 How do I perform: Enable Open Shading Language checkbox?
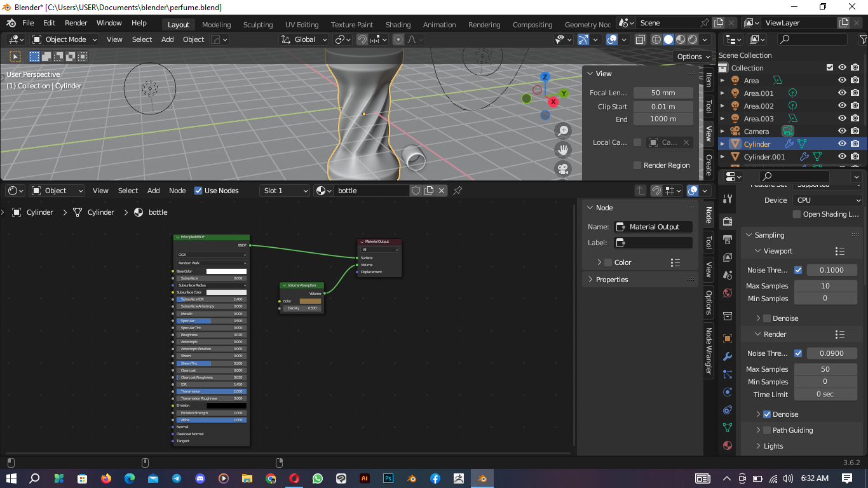(797, 214)
